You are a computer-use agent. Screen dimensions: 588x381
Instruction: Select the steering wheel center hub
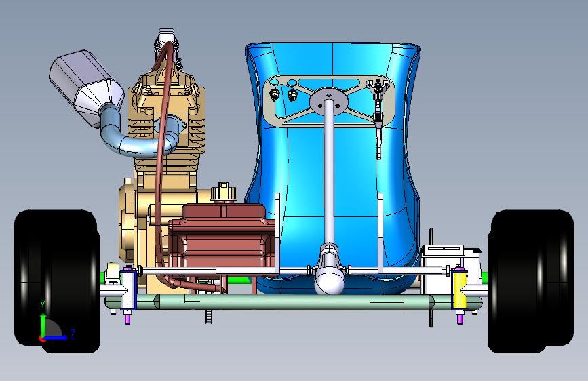329,100
